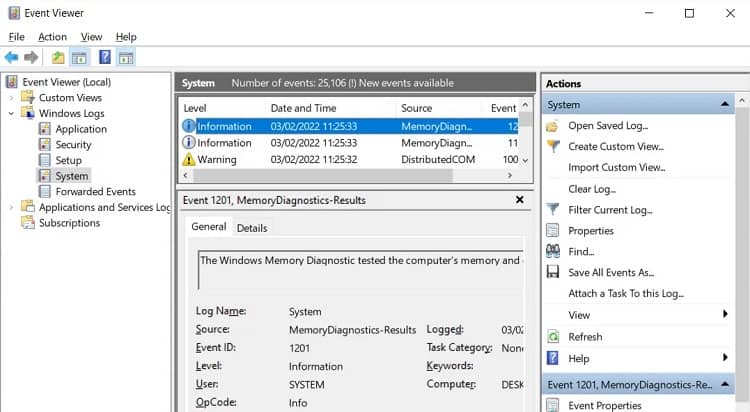This screenshot has width=750, height=412.
Task: Select Event Viewer (Local) root node
Action: coord(66,82)
